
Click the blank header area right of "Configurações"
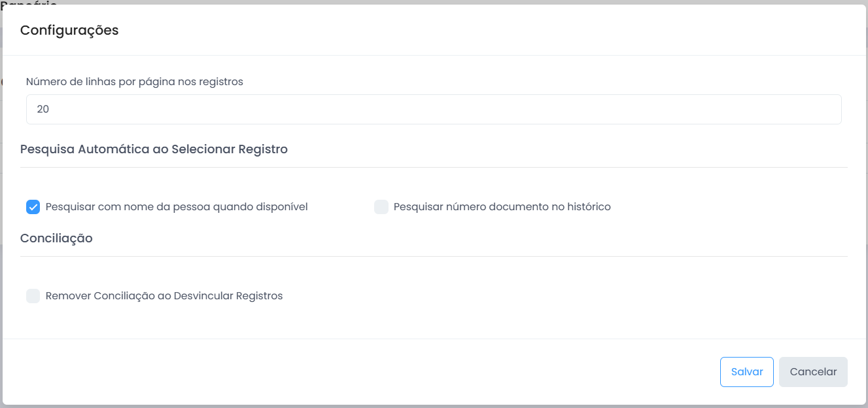click(491, 30)
